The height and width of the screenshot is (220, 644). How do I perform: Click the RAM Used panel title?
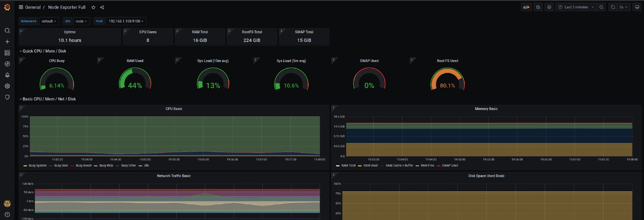[135, 61]
